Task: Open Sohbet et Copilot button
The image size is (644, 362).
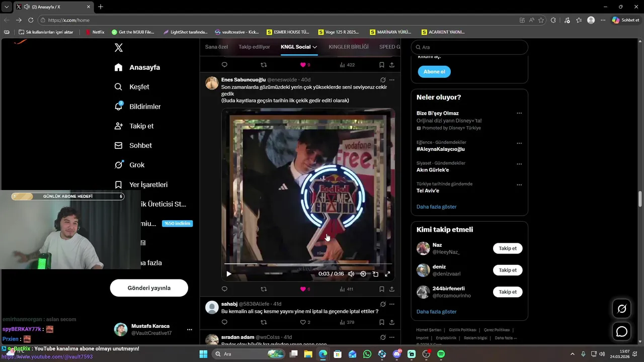Action: 625,20
